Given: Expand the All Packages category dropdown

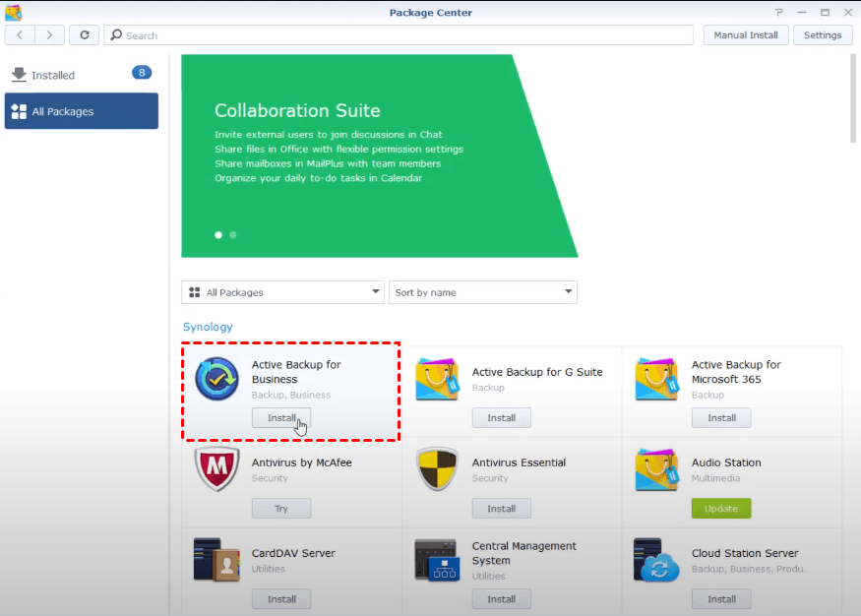Looking at the screenshot, I should click(x=282, y=292).
